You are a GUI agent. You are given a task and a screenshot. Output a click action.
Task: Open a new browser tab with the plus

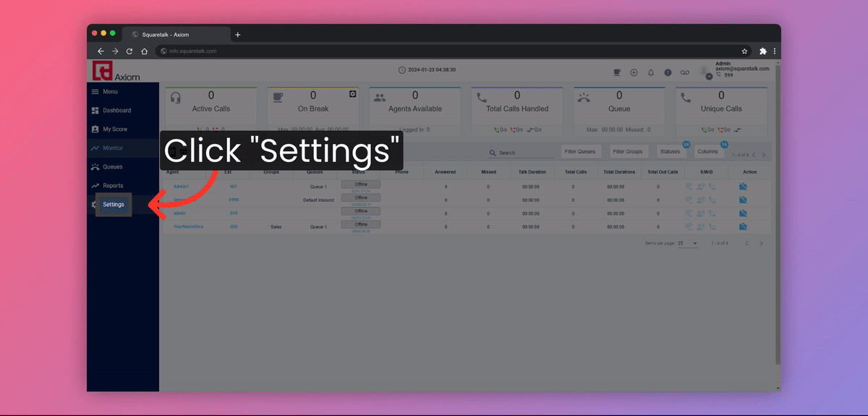click(238, 35)
